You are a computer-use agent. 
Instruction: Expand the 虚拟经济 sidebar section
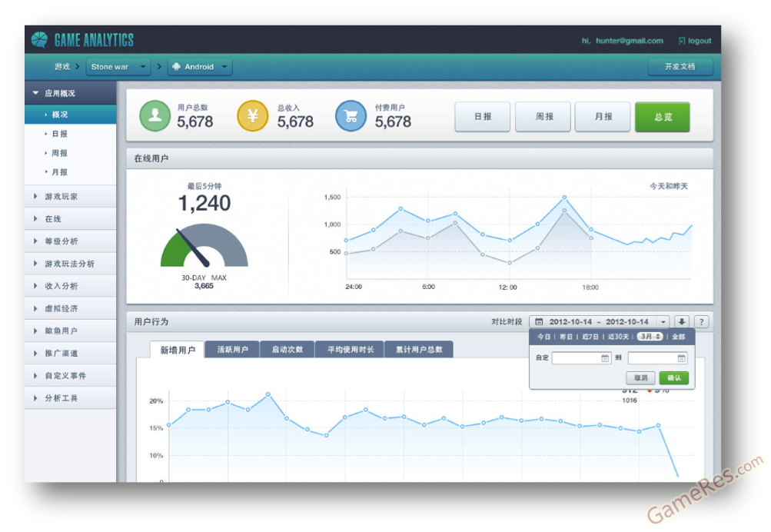point(70,308)
